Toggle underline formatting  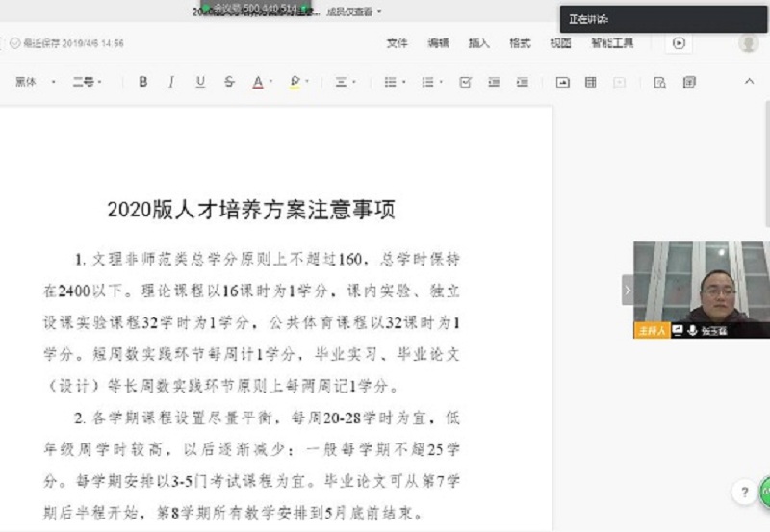click(x=200, y=83)
